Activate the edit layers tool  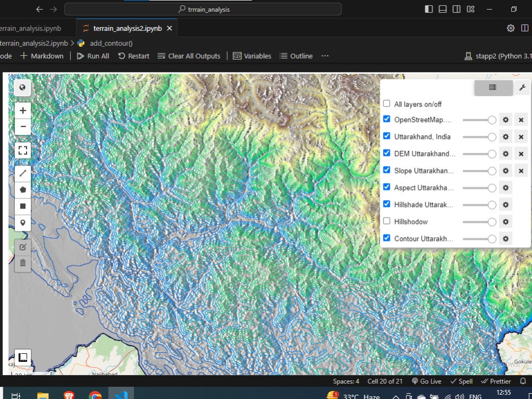(x=23, y=247)
